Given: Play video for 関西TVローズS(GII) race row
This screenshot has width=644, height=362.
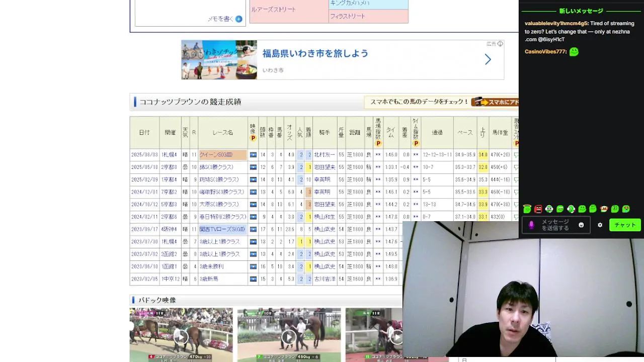Looking at the screenshot, I should pos(253,229).
